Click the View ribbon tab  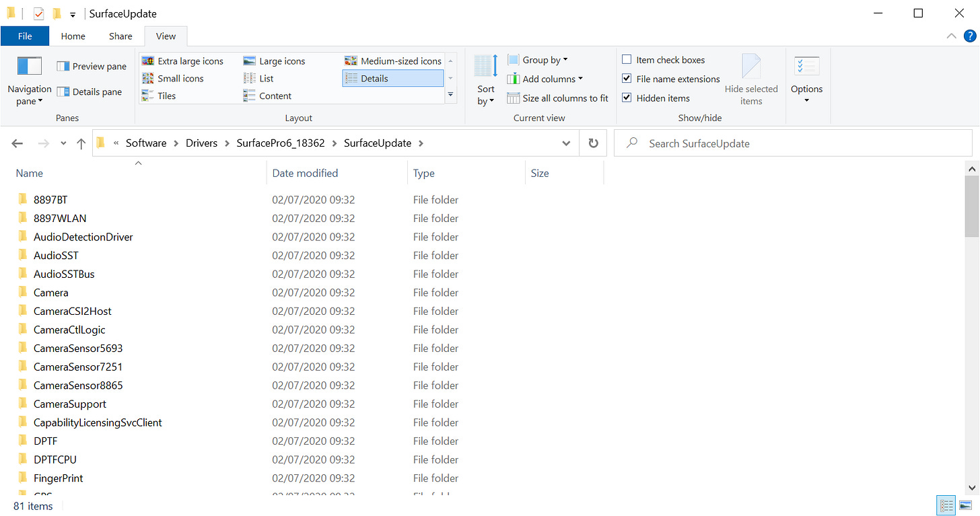(166, 36)
